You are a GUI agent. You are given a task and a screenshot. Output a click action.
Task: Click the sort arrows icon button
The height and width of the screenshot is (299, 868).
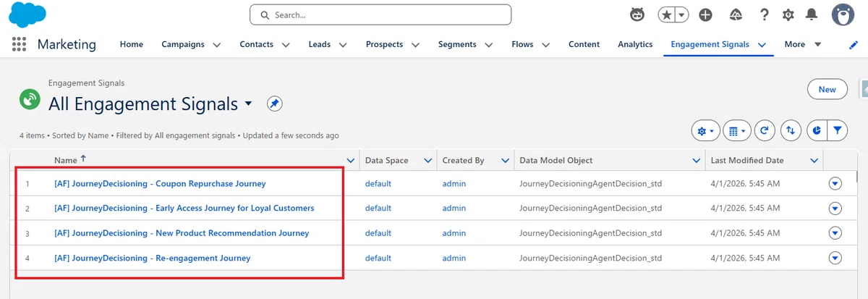[x=791, y=131]
